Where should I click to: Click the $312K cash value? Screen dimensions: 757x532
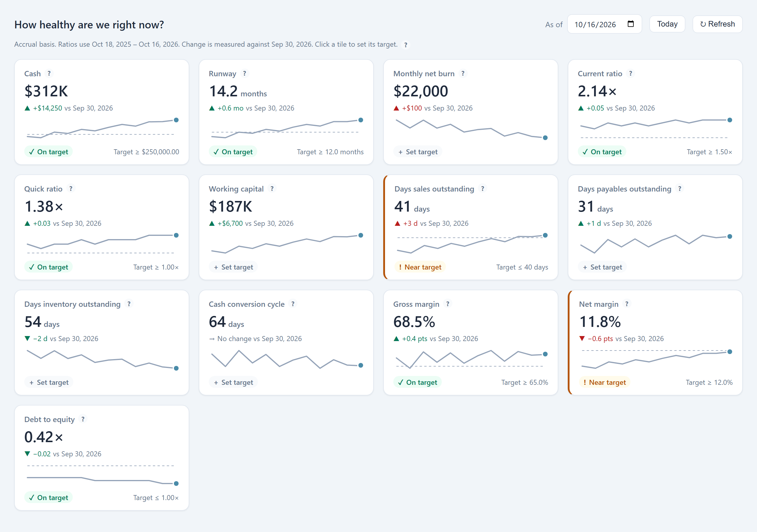tap(46, 91)
